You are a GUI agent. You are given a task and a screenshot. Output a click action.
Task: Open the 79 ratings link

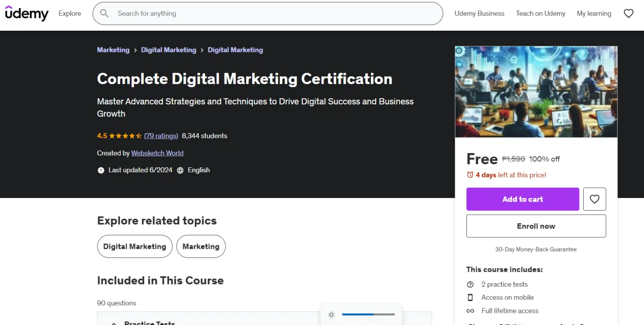tap(161, 136)
